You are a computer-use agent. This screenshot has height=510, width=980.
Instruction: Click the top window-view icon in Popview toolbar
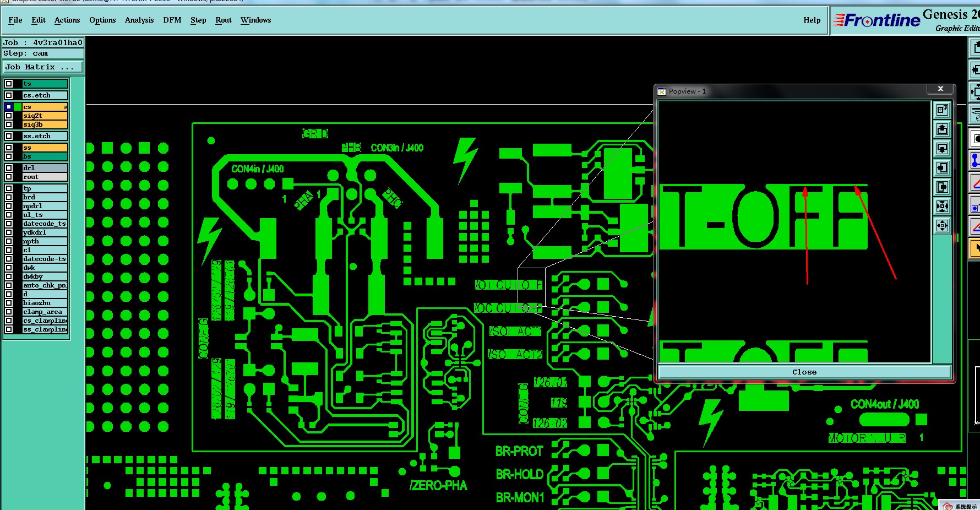[942, 110]
